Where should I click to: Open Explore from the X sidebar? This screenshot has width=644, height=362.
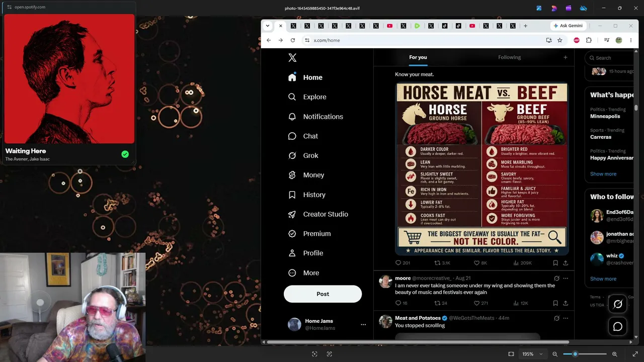coord(307,97)
